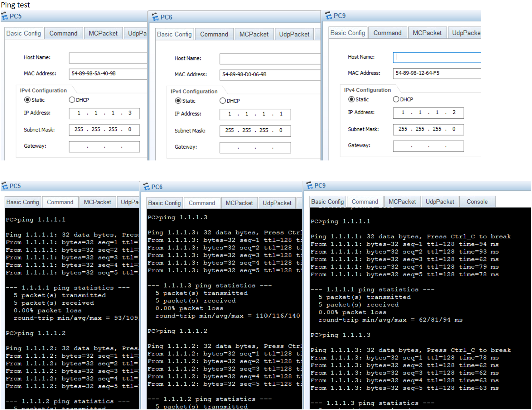532x410 pixels.
Task: Click 'PC>ping 1.1.1.1' line in PC5 terminal
Action: [36, 220]
